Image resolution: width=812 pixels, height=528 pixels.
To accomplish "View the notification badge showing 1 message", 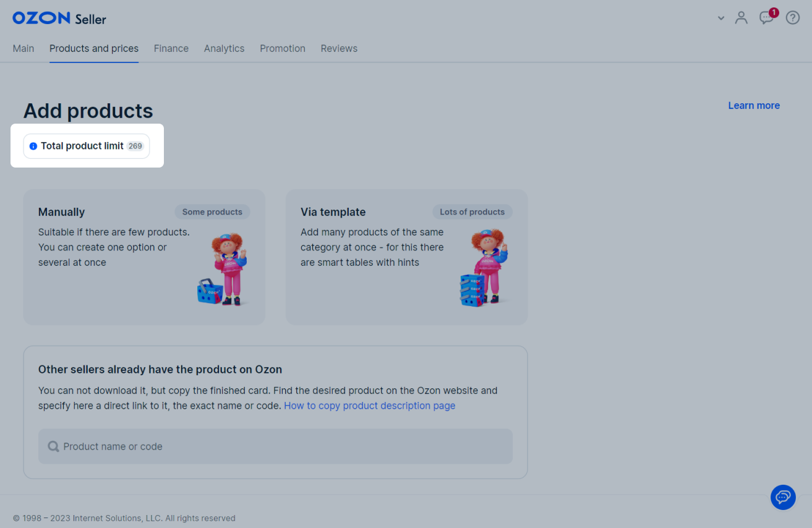I will pyautogui.click(x=773, y=11).
